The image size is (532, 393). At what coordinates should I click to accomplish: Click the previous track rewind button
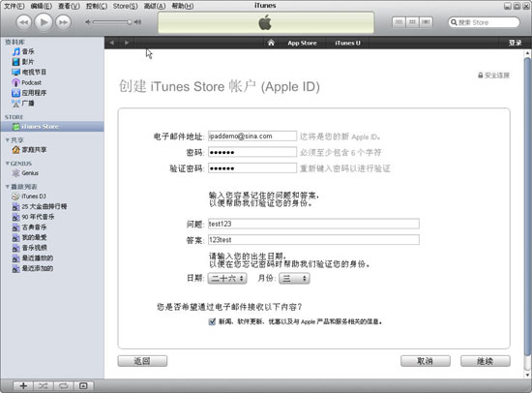[23, 22]
